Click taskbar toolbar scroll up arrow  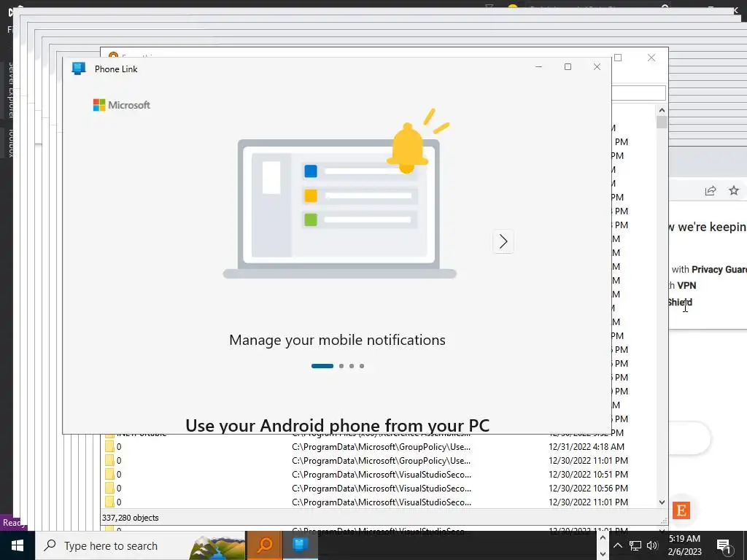click(602, 538)
